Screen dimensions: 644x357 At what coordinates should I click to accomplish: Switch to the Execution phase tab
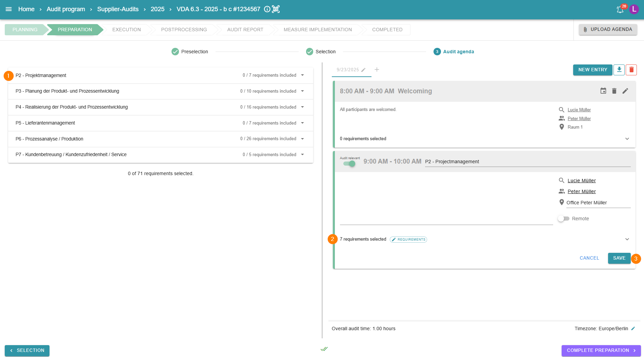(126, 30)
